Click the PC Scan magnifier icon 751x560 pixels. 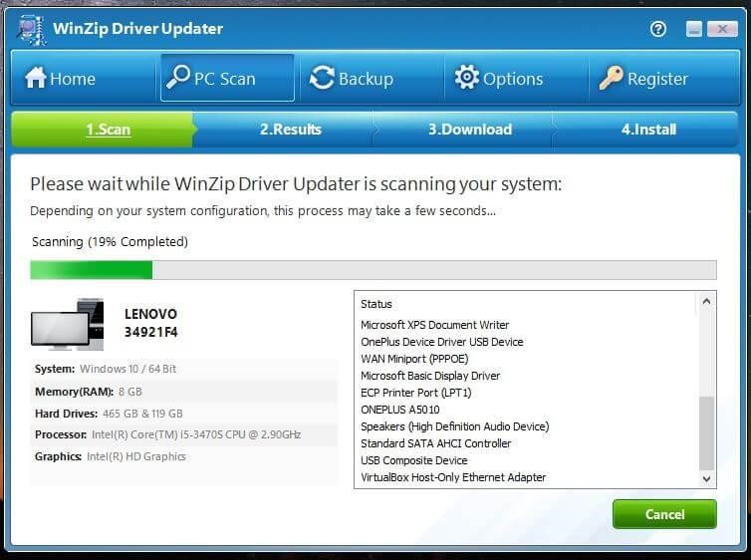pyautogui.click(x=178, y=77)
